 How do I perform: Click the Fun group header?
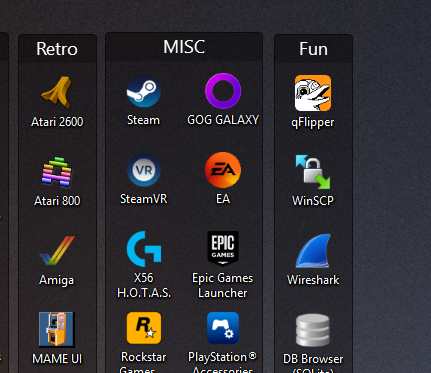(x=313, y=49)
